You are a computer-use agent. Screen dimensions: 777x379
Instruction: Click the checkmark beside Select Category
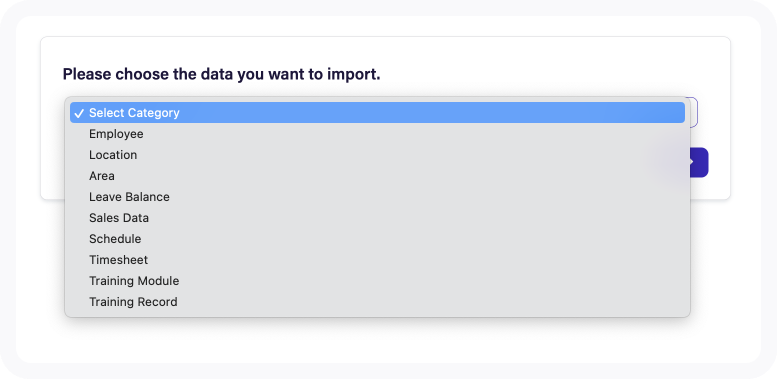[78, 113]
